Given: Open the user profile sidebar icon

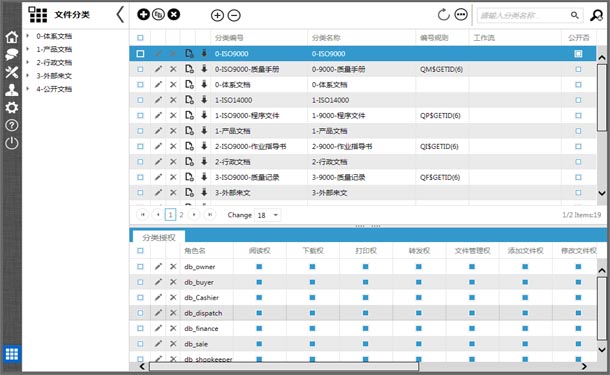Looking at the screenshot, I should click(12, 90).
